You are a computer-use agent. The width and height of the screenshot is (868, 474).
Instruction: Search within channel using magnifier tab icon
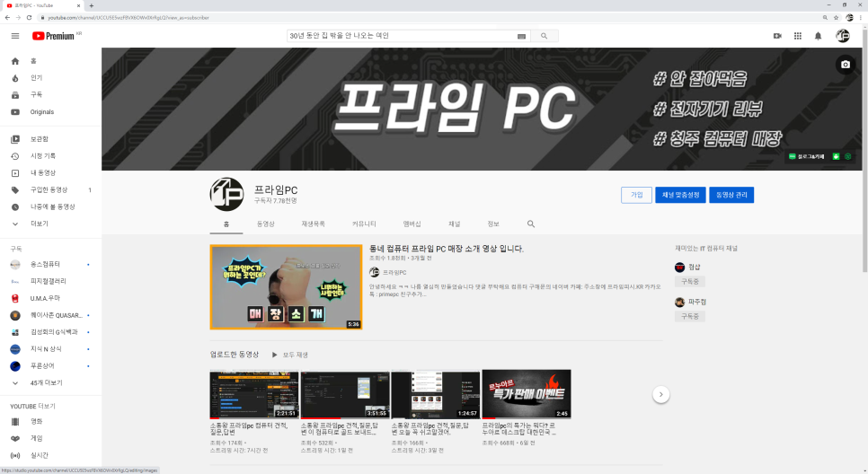pyautogui.click(x=531, y=224)
